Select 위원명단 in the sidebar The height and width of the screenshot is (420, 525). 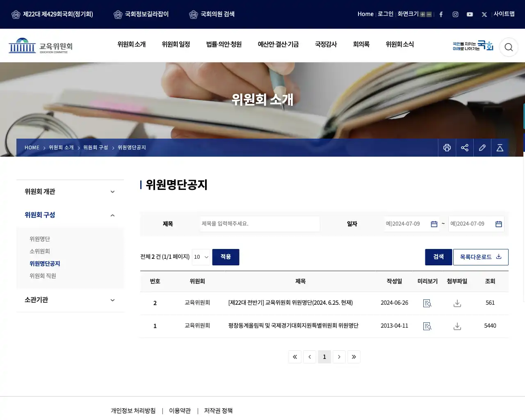point(40,239)
